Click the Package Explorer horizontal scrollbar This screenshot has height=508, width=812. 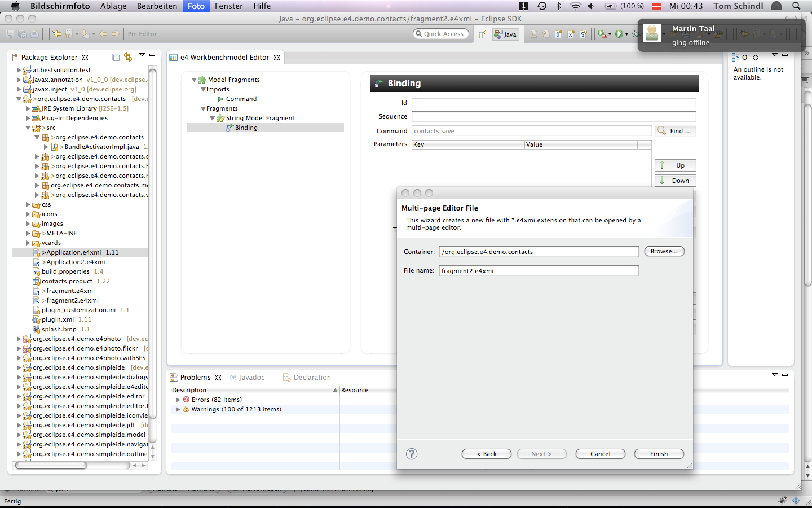click(x=51, y=466)
